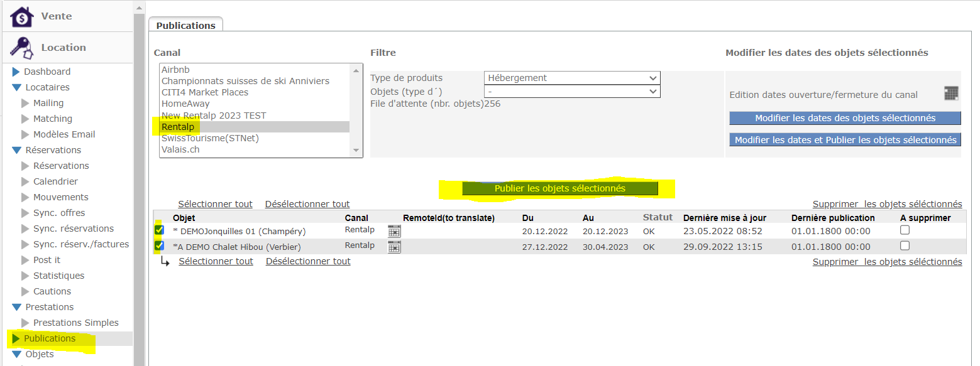The width and height of the screenshot is (980, 366).
Task: Click Désélectionner tout above the table
Action: [307, 204]
